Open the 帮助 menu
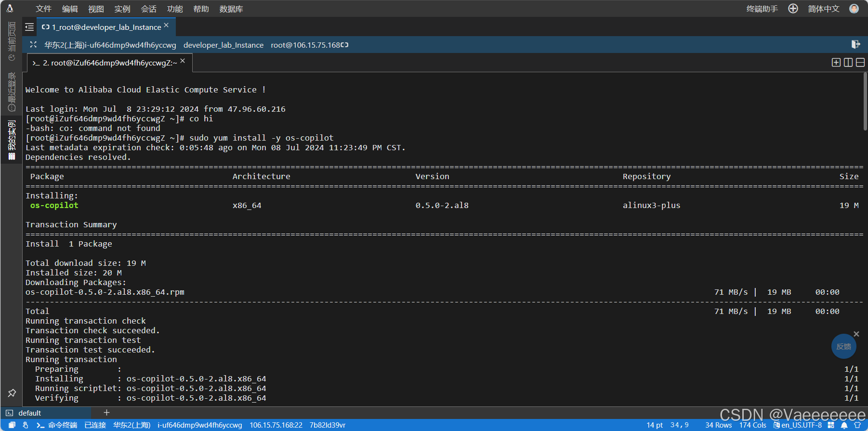The height and width of the screenshot is (431, 868). click(201, 9)
